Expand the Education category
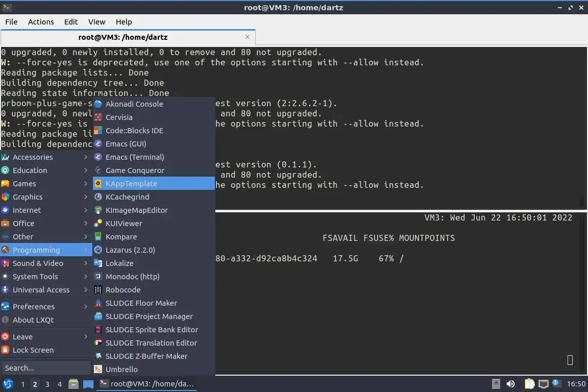Viewport: 588px width, 392px height. pyautogui.click(x=46, y=170)
